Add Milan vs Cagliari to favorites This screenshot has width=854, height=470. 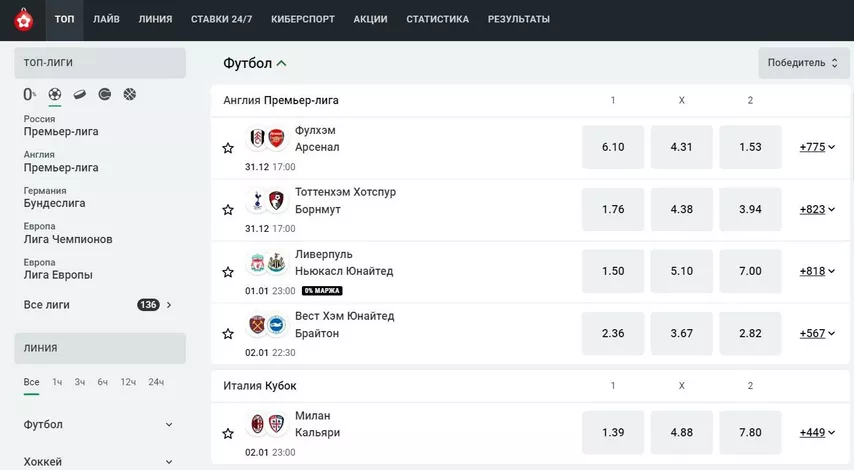[x=228, y=434]
